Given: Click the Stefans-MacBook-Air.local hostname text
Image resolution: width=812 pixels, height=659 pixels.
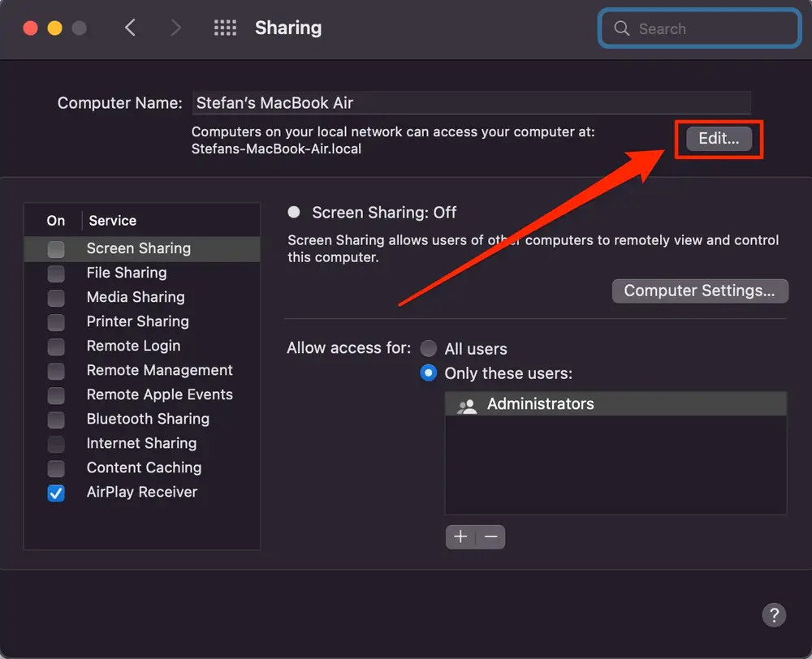Looking at the screenshot, I should pyautogui.click(x=276, y=149).
